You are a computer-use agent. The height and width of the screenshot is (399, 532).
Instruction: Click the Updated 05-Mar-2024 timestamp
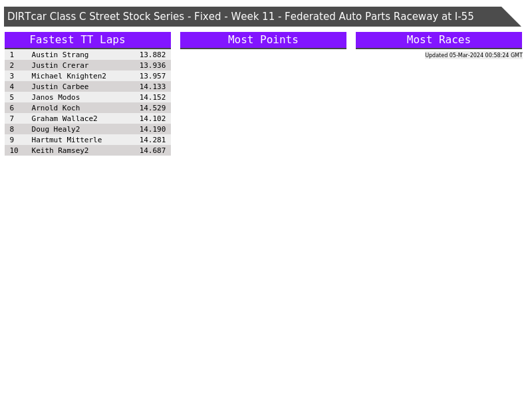[473, 55]
